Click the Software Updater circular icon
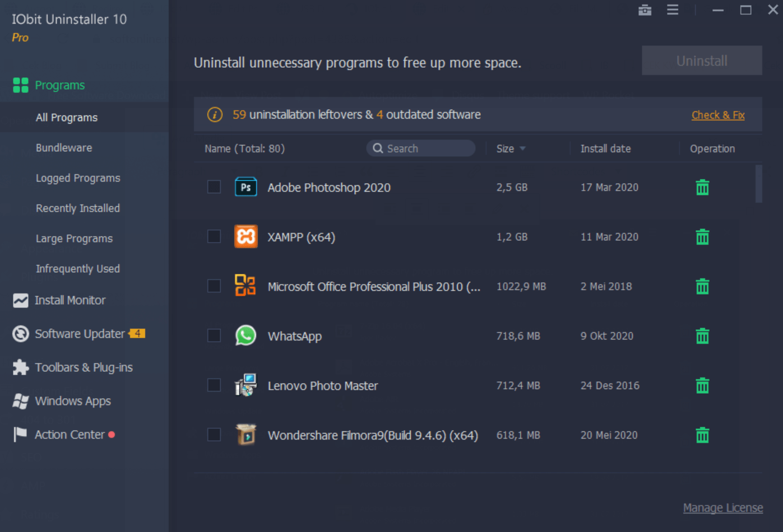The width and height of the screenshot is (783, 532). [21, 334]
